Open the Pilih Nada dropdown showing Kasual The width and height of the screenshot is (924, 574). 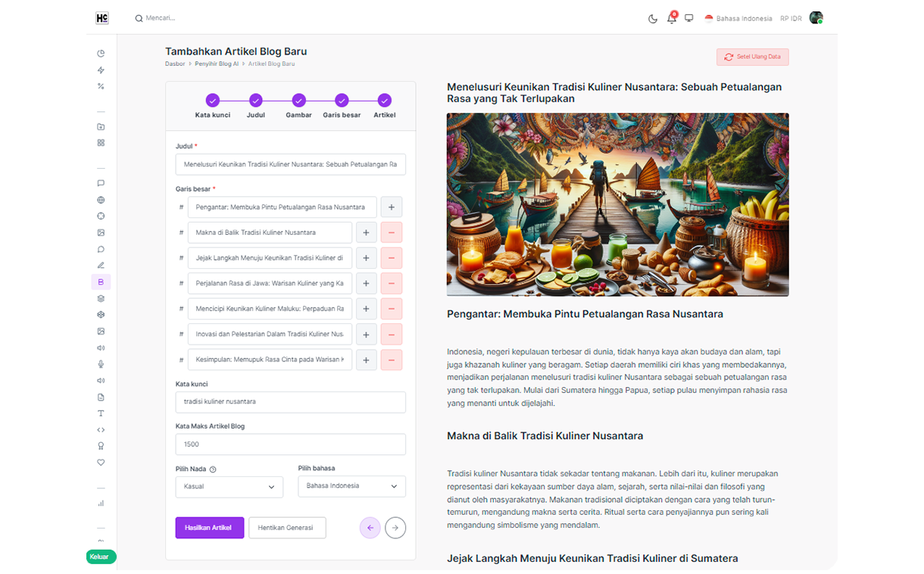coord(229,486)
